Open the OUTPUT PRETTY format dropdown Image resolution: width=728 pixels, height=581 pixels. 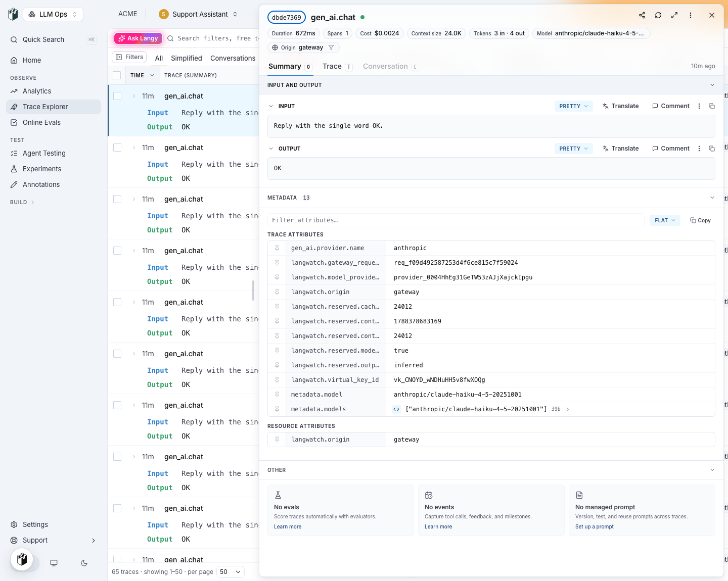(573, 149)
